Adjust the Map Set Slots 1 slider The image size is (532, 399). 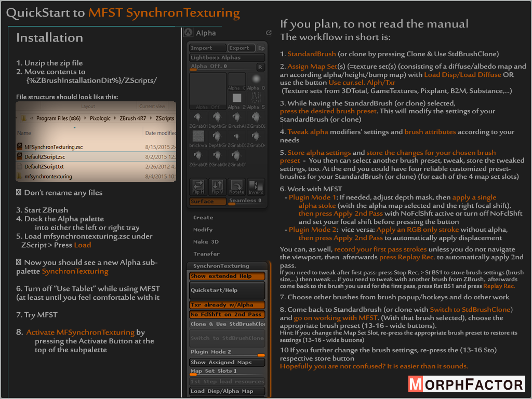coord(228,372)
